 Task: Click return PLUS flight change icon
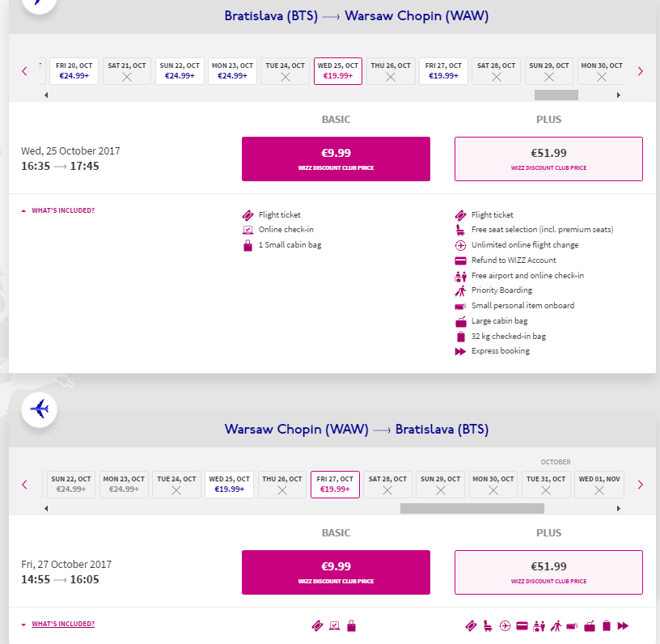click(x=505, y=626)
